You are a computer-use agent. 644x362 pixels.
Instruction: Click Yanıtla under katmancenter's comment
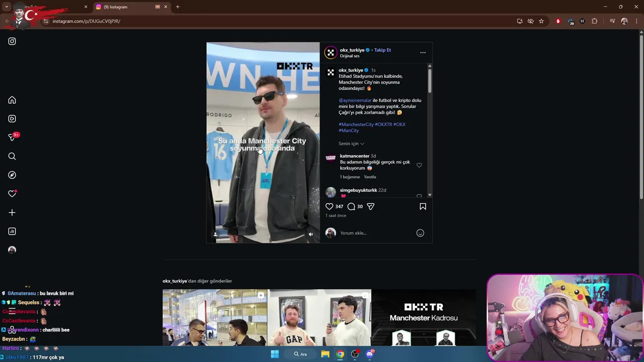click(x=370, y=177)
